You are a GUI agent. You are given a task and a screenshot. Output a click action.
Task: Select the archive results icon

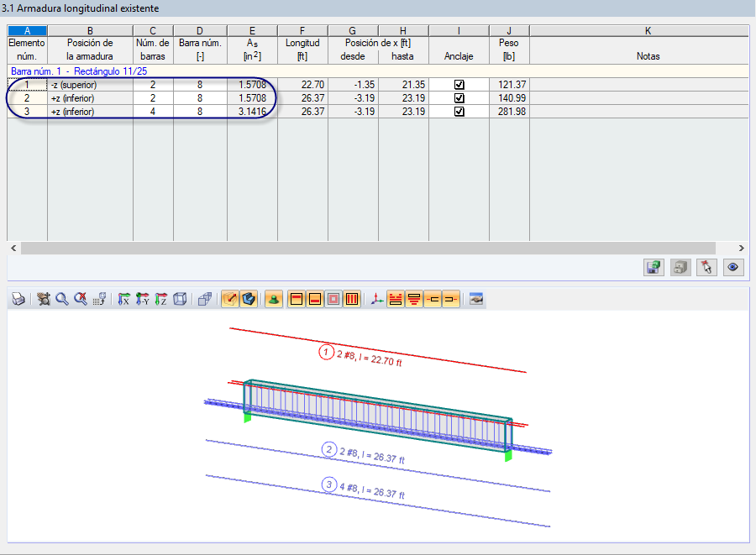click(679, 267)
